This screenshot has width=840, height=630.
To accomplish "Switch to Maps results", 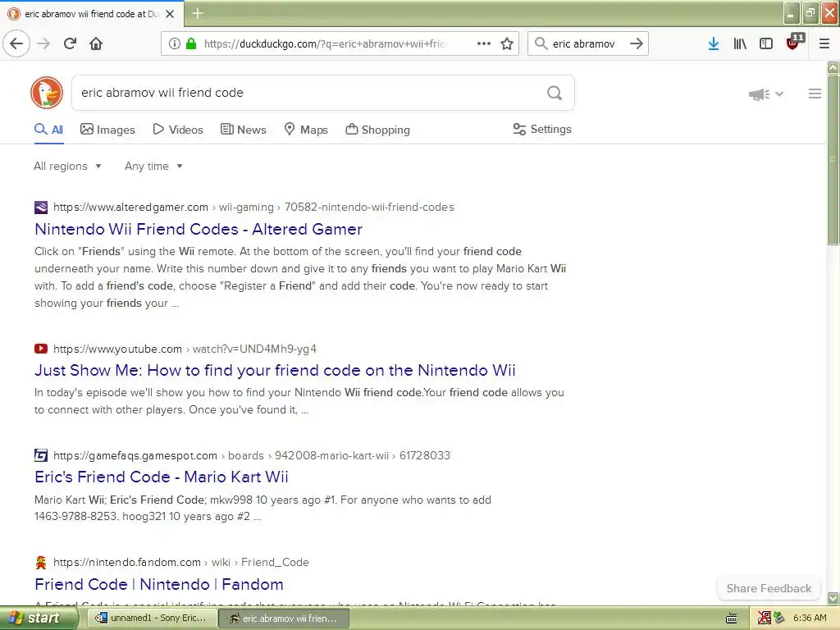I will click(306, 130).
